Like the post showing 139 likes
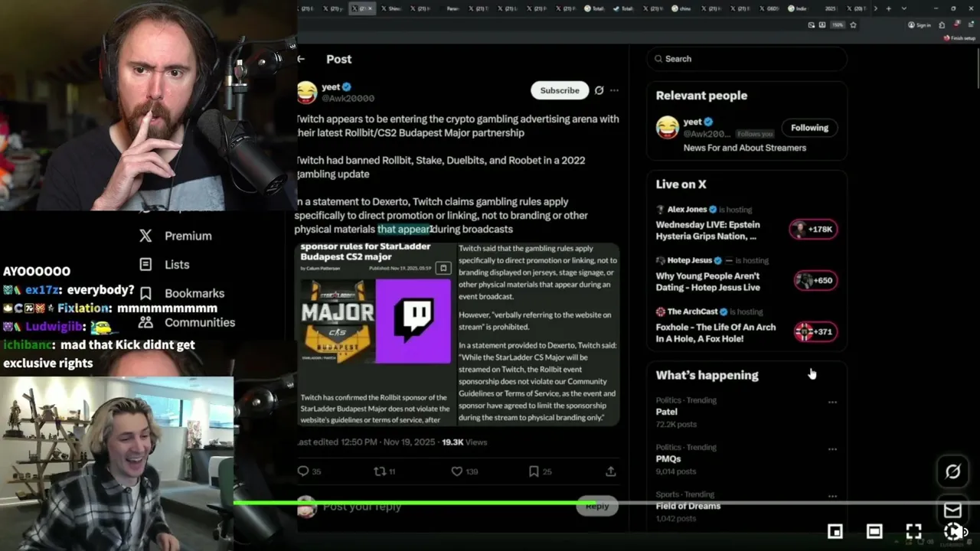Viewport: 980px width, 551px height. (x=457, y=471)
